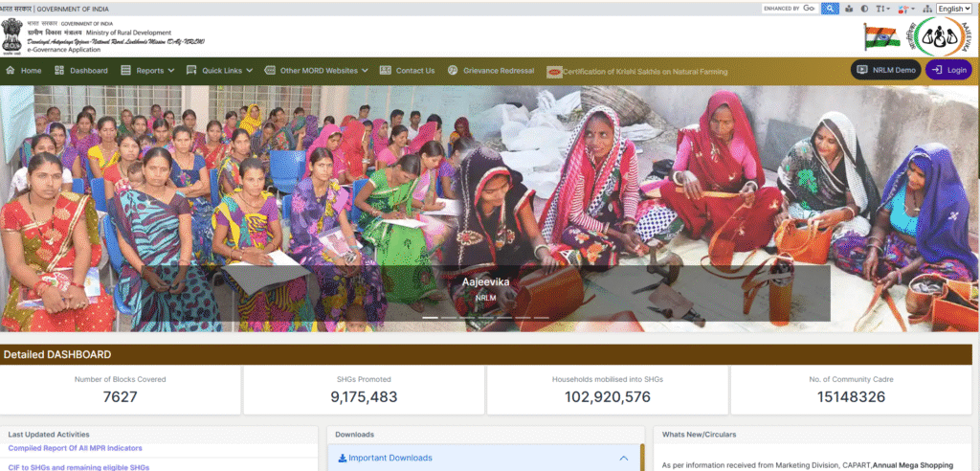Screen dimensions: 980x471
Task: Click the Annual Mega Shopping circular text
Action: [x=912, y=465]
